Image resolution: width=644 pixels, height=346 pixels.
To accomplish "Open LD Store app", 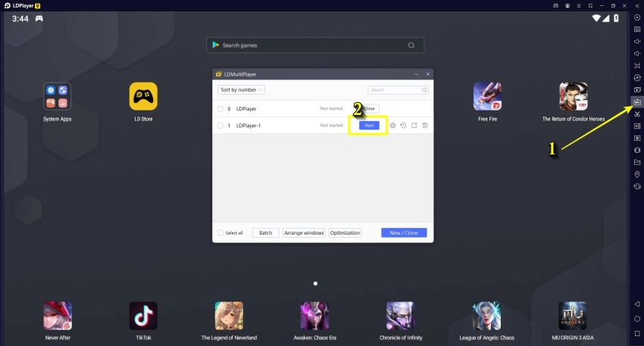I will point(143,97).
